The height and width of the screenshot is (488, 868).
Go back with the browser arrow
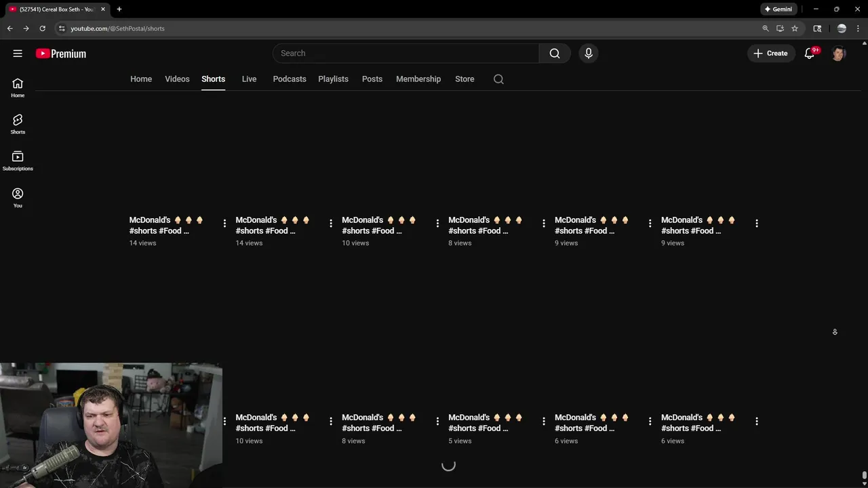point(9,28)
